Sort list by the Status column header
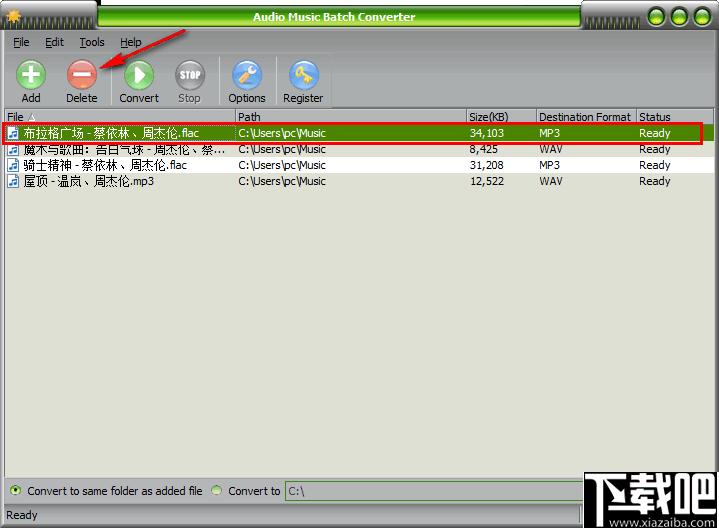This screenshot has width=719, height=528. [675, 117]
